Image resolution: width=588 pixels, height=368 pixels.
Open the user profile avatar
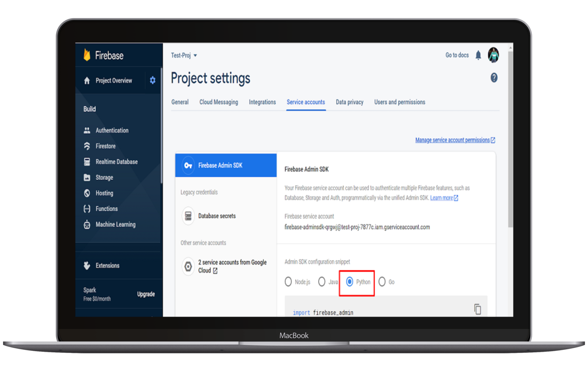click(x=493, y=55)
